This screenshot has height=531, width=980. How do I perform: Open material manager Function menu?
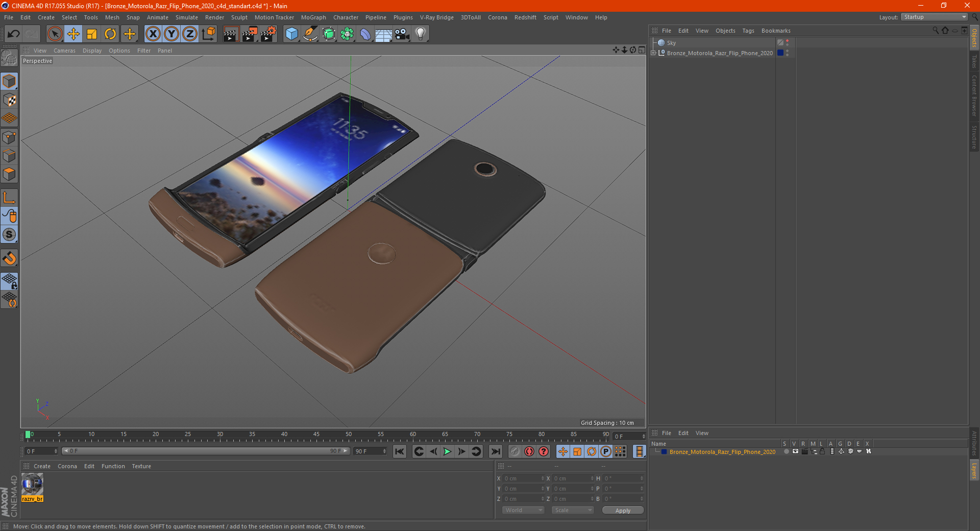coord(113,466)
